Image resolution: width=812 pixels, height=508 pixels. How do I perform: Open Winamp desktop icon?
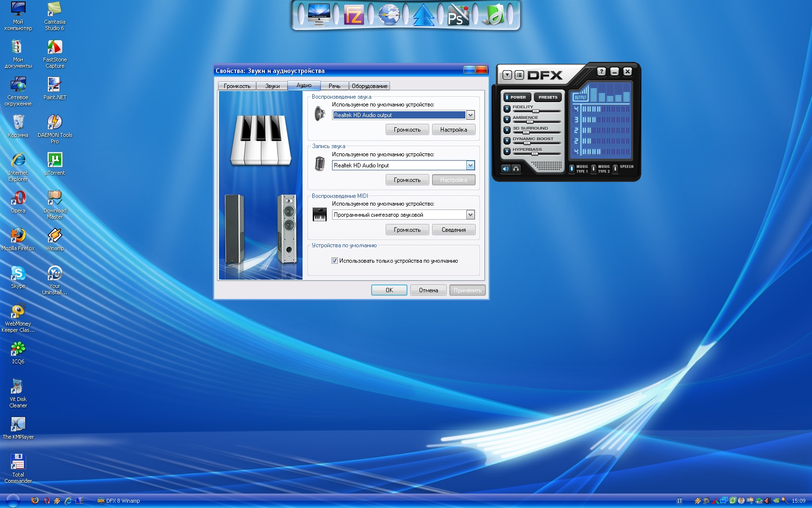coord(55,239)
